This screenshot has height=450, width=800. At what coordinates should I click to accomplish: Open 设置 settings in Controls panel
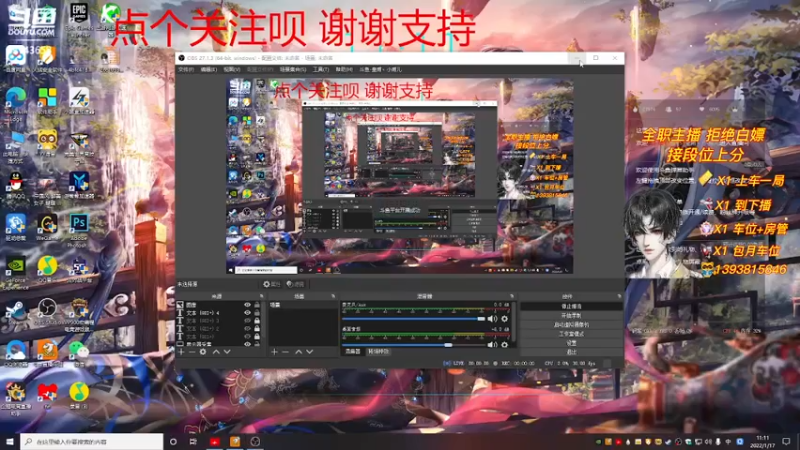[571, 343]
